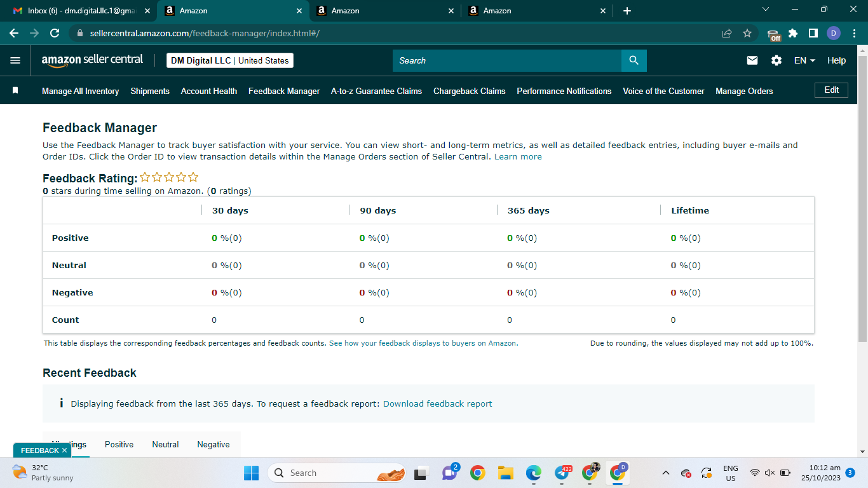Click the Edit navigation button
Viewport: 868px width, 488px height.
[831, 90]
